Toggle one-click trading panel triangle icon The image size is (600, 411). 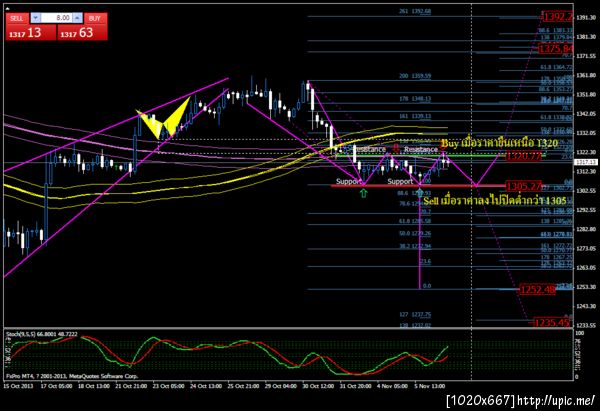tap(7, 8)
